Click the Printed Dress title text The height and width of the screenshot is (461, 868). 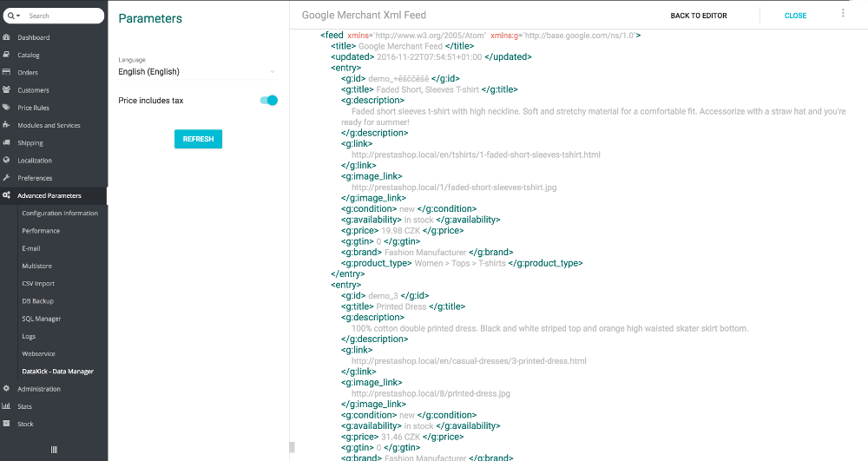(x=401, y=306)
